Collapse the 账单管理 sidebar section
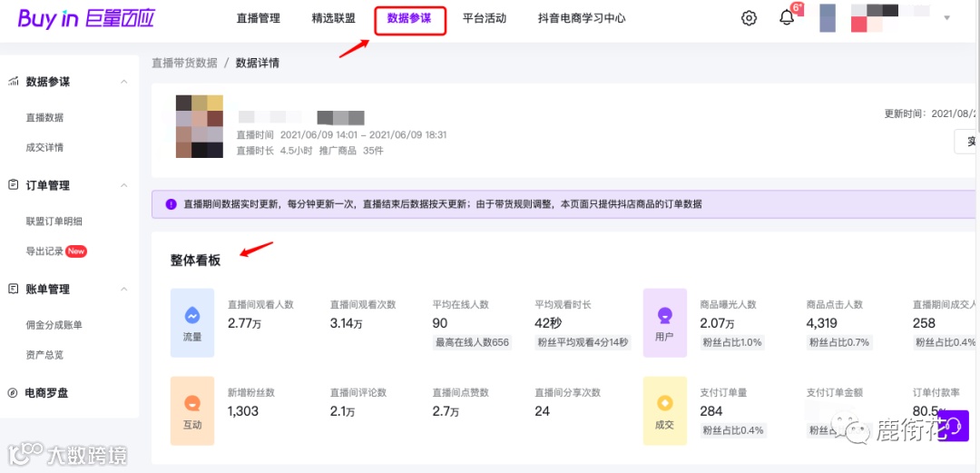 click(123, 290)
